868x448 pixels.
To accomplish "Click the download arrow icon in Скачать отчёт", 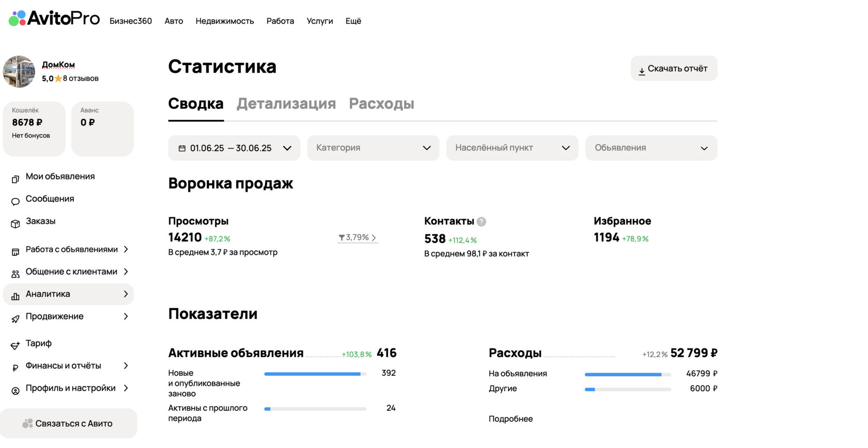I will click(642, 71).
